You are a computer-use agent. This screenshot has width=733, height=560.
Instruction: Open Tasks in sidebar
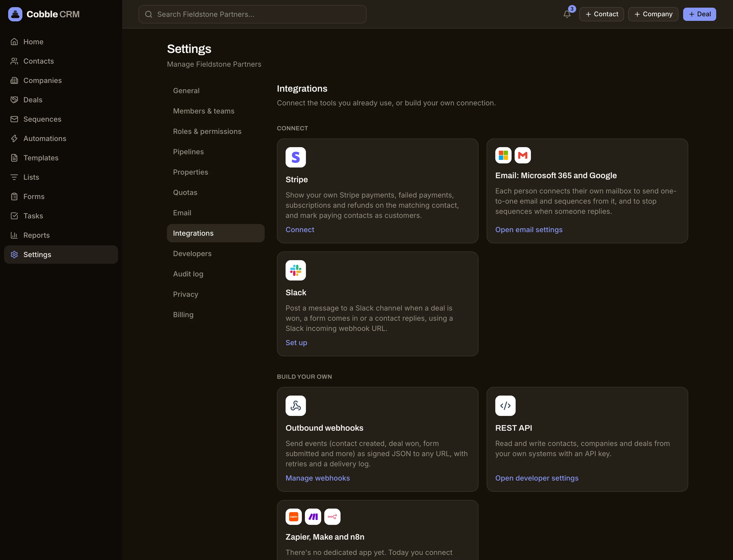[61, 216]
